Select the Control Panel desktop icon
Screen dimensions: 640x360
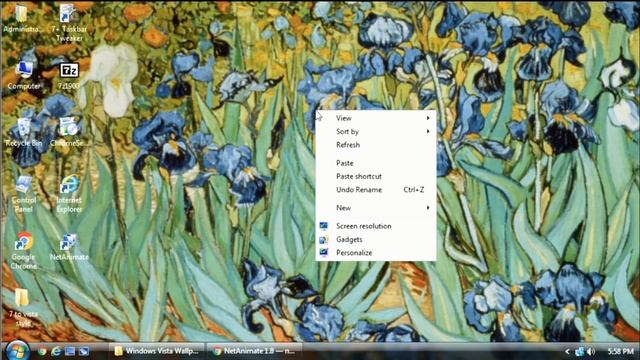point(23,194)
